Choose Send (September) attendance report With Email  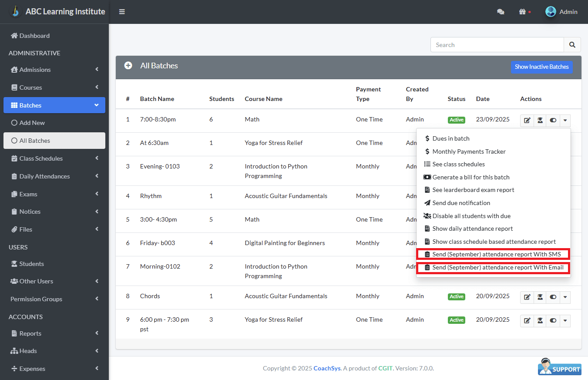point(494,268)
